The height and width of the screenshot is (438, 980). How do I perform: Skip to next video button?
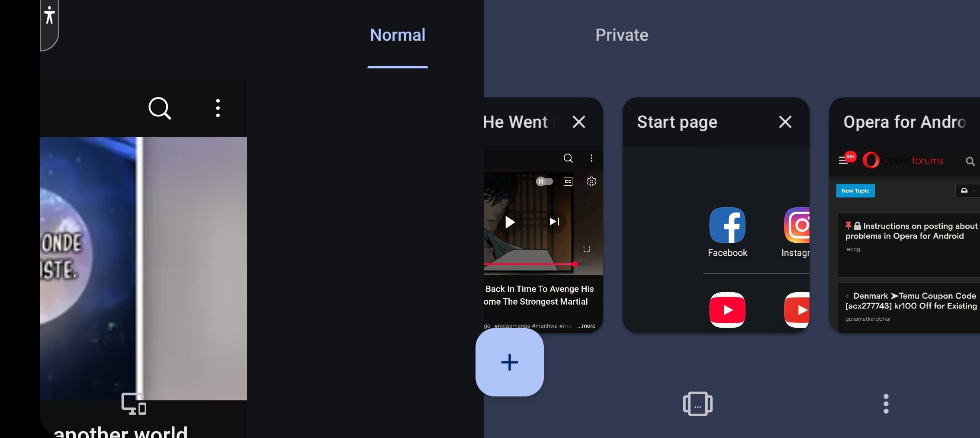[555, 222]
